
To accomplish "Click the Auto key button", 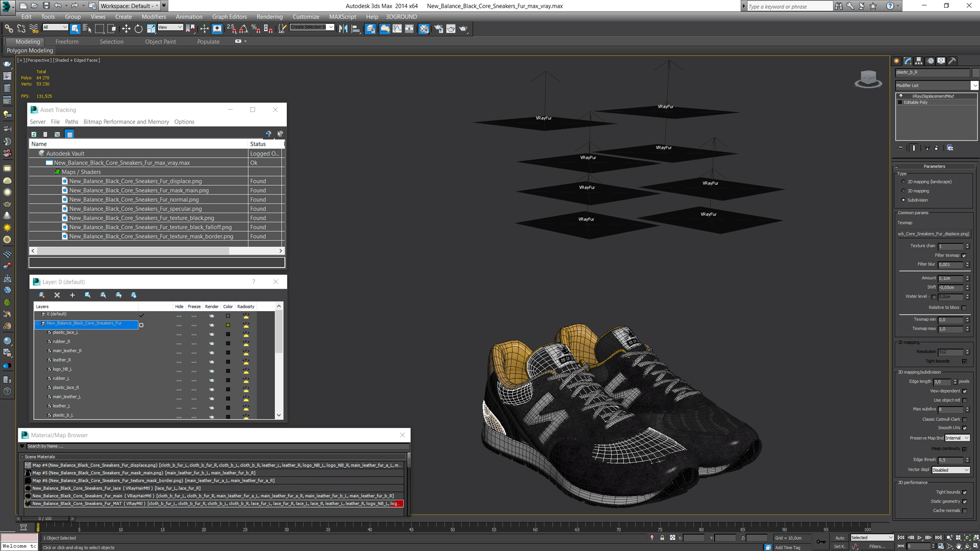I will (840, 538).
